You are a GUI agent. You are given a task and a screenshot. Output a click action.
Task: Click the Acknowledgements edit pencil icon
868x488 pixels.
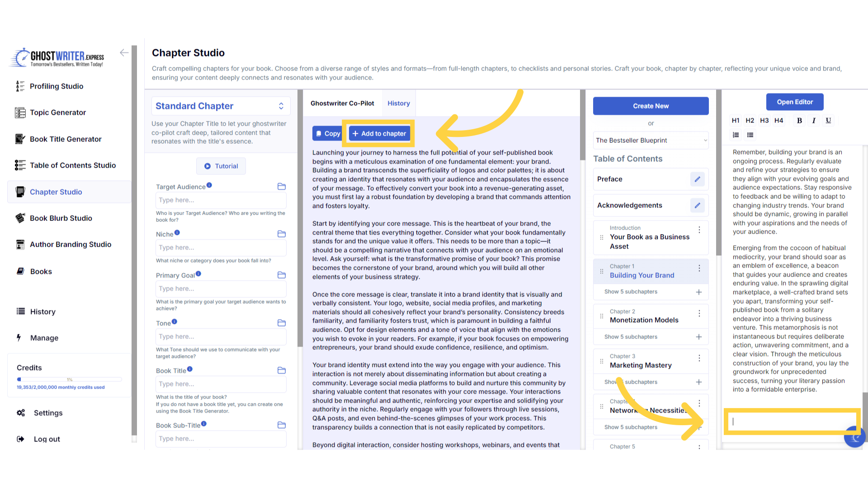click(697, 206)
